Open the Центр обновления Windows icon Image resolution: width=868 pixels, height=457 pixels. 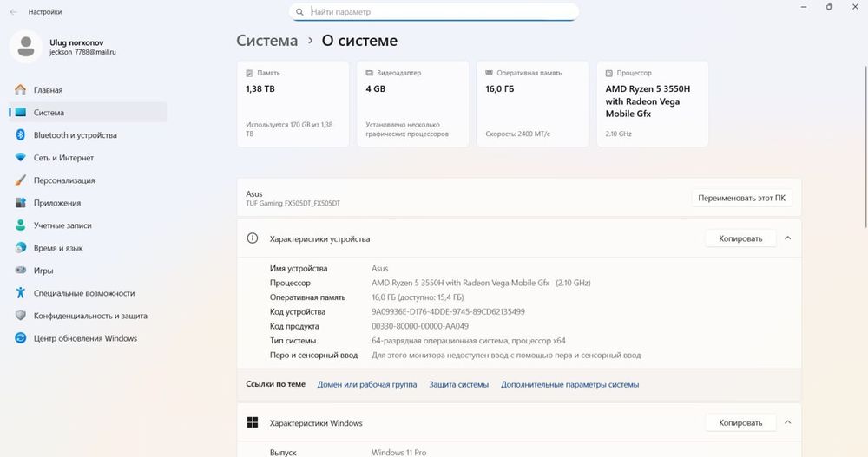pyautogui.click(x=21, y=338)
